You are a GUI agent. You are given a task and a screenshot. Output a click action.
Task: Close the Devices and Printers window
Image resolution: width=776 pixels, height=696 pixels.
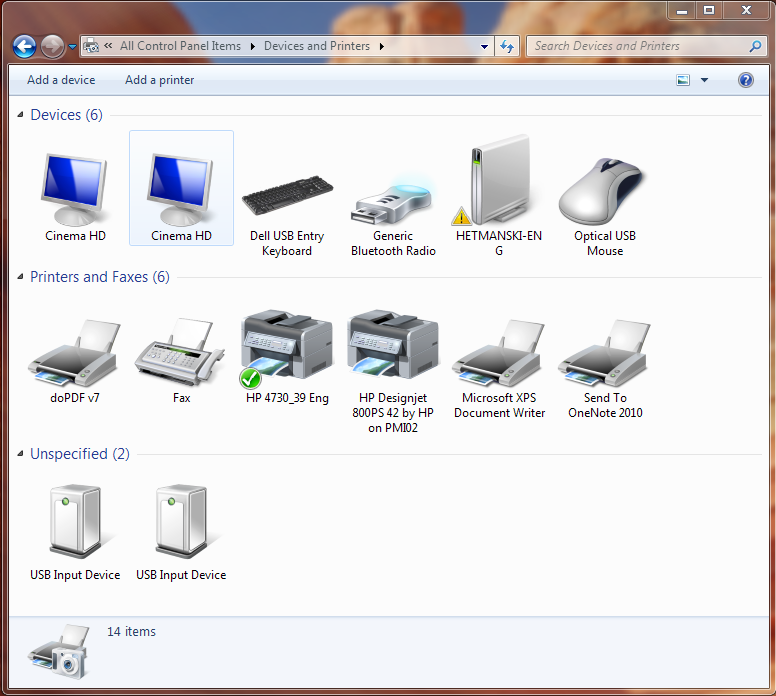pyautogui.click(x=746, y=10)
